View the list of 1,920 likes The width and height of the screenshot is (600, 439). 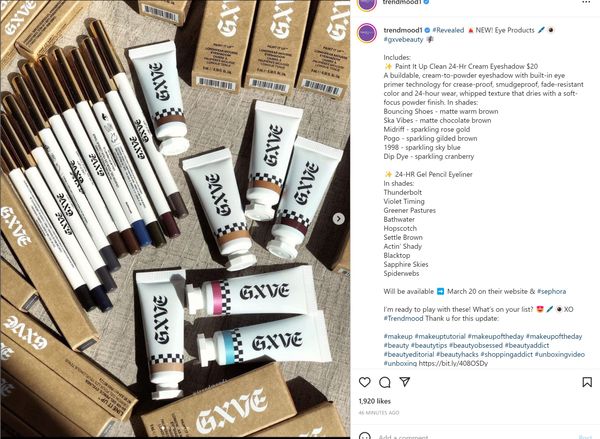coord(375,401)
